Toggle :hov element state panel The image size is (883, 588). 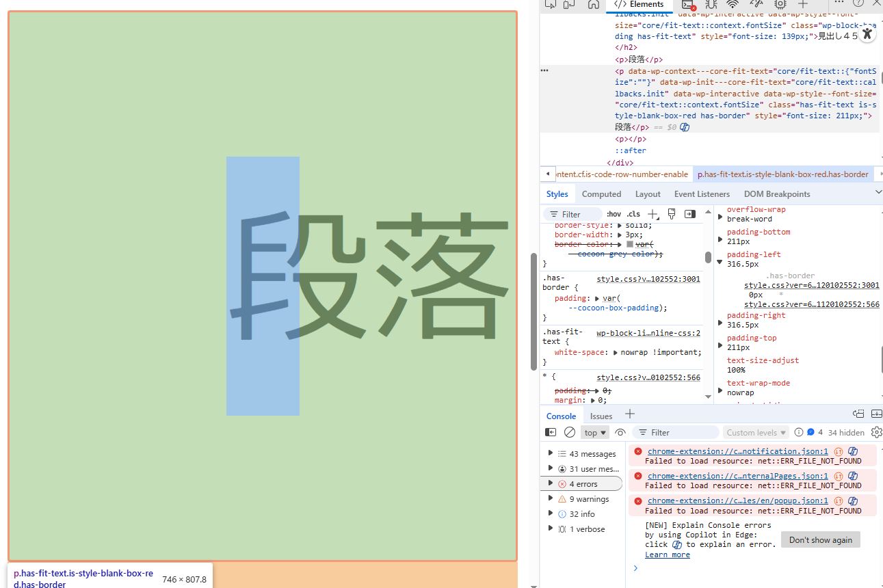point(614,214)
